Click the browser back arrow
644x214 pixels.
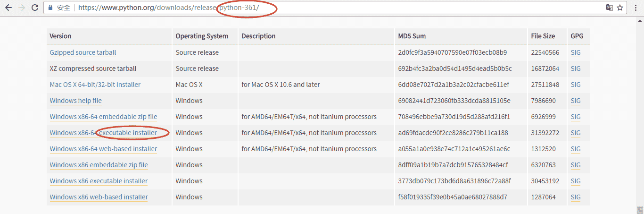(x=8, y=8)
